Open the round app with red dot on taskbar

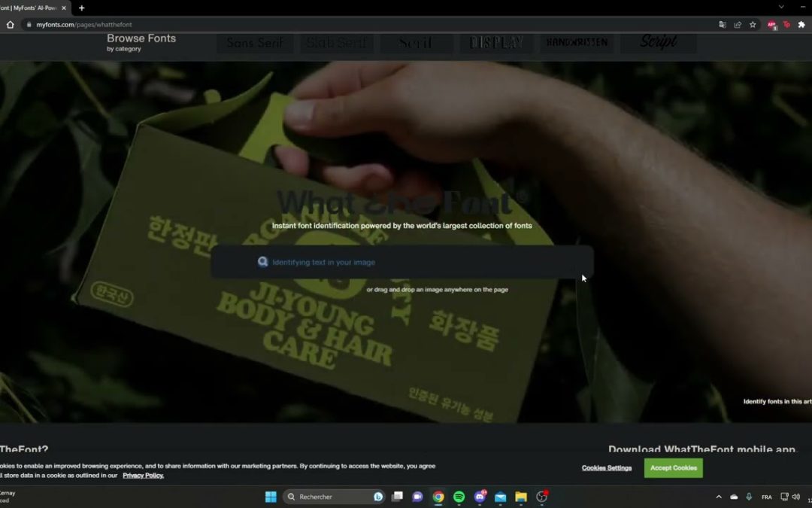[x=541, y=497]
